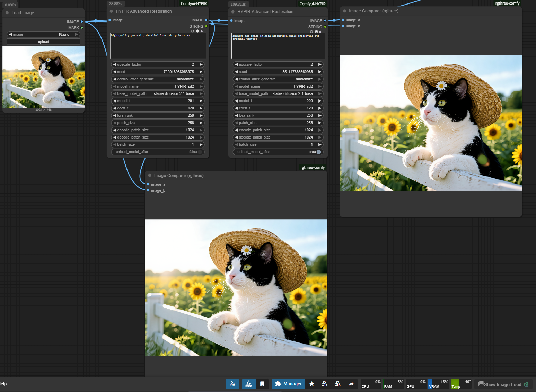Collapse the right Image Comparer node via its dot
The height and width of the screenshot is (392, 536).
pyautogui.click(x=344, y=11)
